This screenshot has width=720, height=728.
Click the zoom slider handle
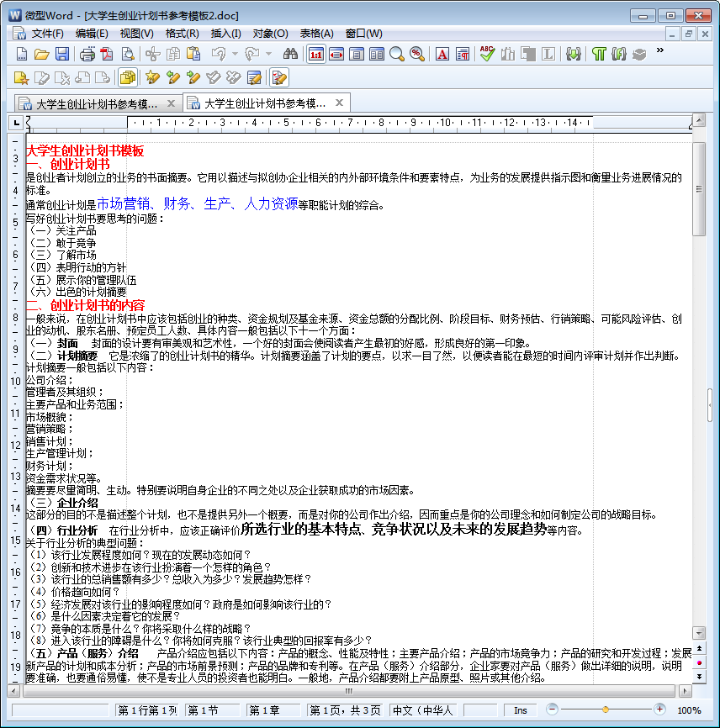coord(606,710)
